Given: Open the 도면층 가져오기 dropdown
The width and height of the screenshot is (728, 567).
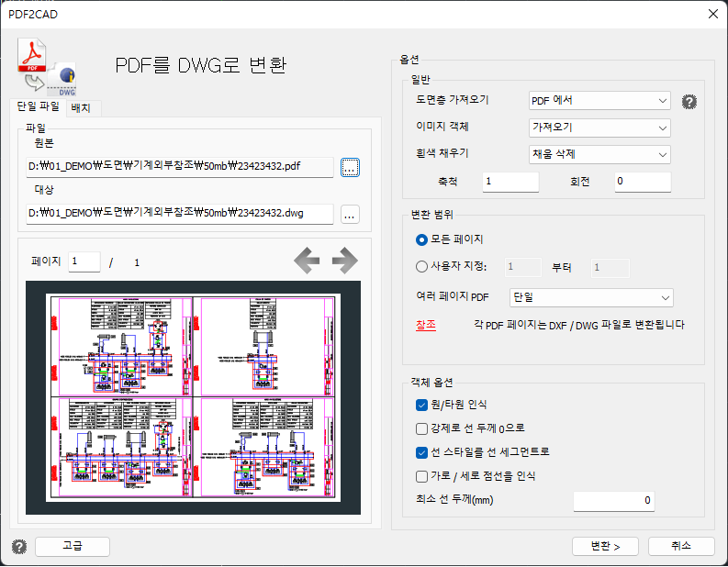Looking at the screenshot, I should click(x=599, y=101).
